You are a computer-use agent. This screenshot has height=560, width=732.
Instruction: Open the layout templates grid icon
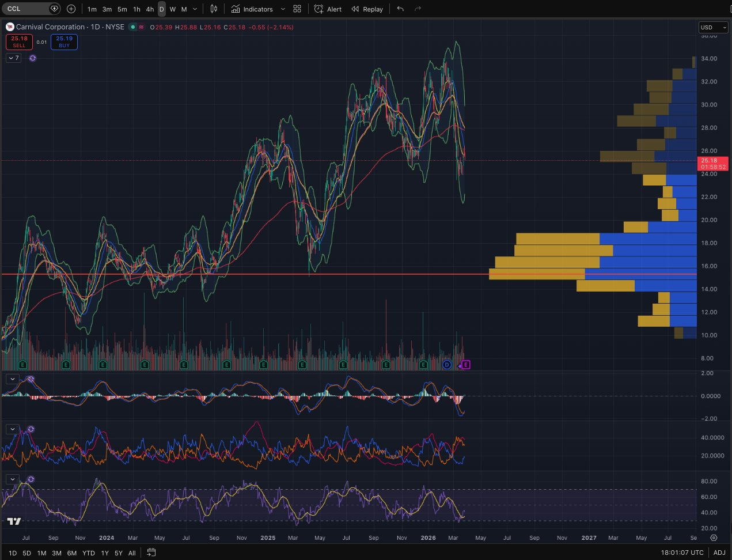coord(297,9)
